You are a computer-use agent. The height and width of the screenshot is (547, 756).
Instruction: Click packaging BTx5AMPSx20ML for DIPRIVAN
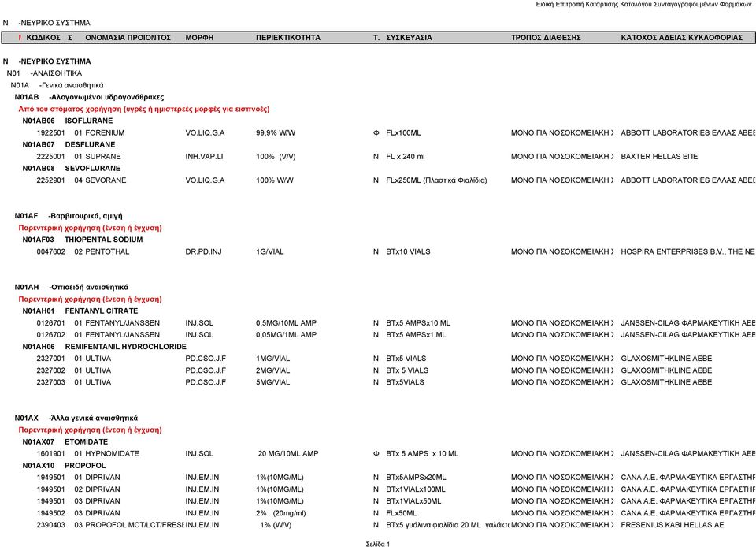point(416,478)
